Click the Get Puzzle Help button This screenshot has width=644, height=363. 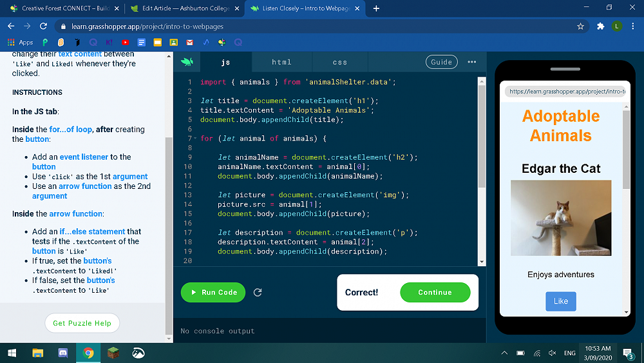[x=82, y=324]
